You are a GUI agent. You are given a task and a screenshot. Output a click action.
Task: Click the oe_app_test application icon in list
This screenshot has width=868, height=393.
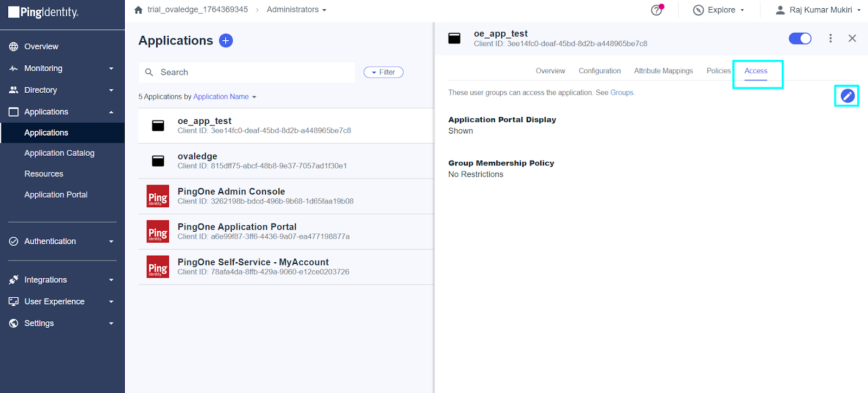(158, 126)
